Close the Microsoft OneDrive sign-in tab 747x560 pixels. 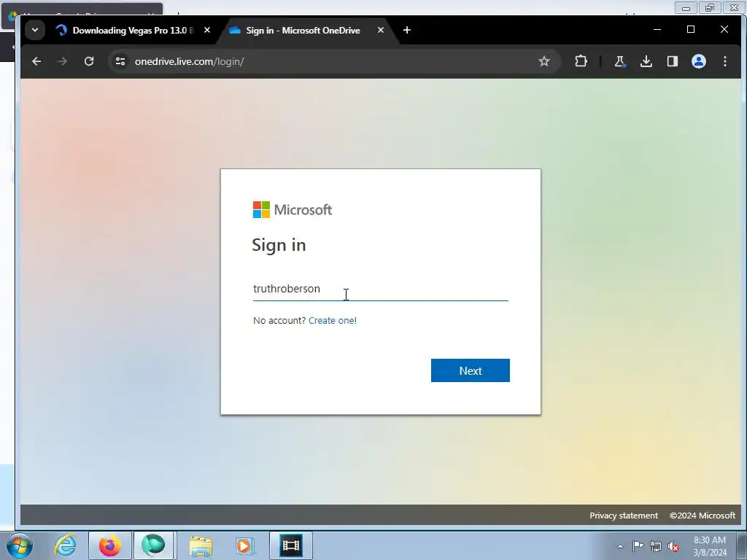click(x=381, y=30)
